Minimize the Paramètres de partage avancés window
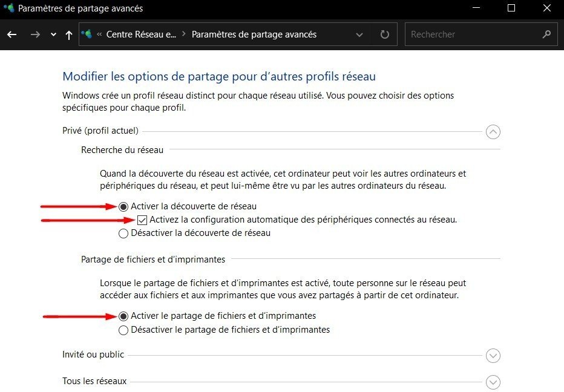Screen dimensions: 564x392 [x=476, y=7]
